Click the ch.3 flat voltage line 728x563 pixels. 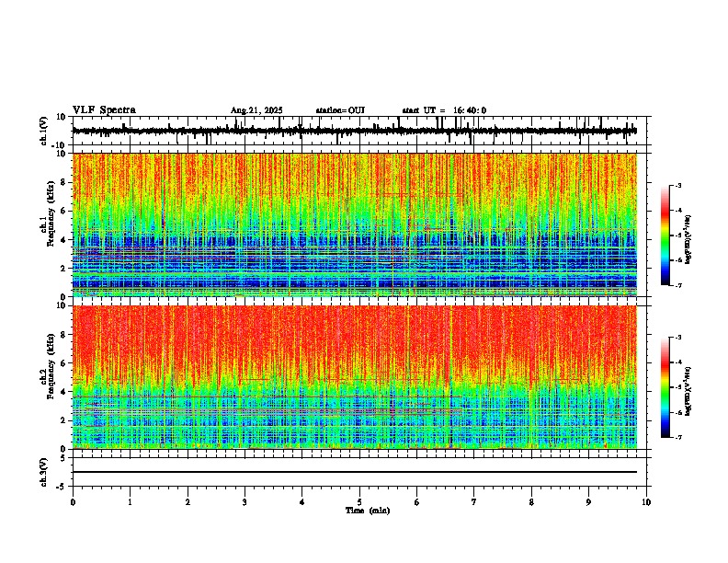click(355, 472)
